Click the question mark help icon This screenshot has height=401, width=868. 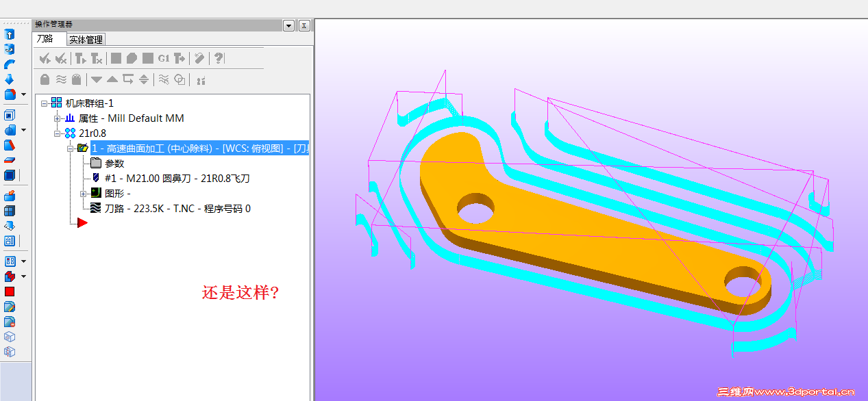[x=219, y=58]
